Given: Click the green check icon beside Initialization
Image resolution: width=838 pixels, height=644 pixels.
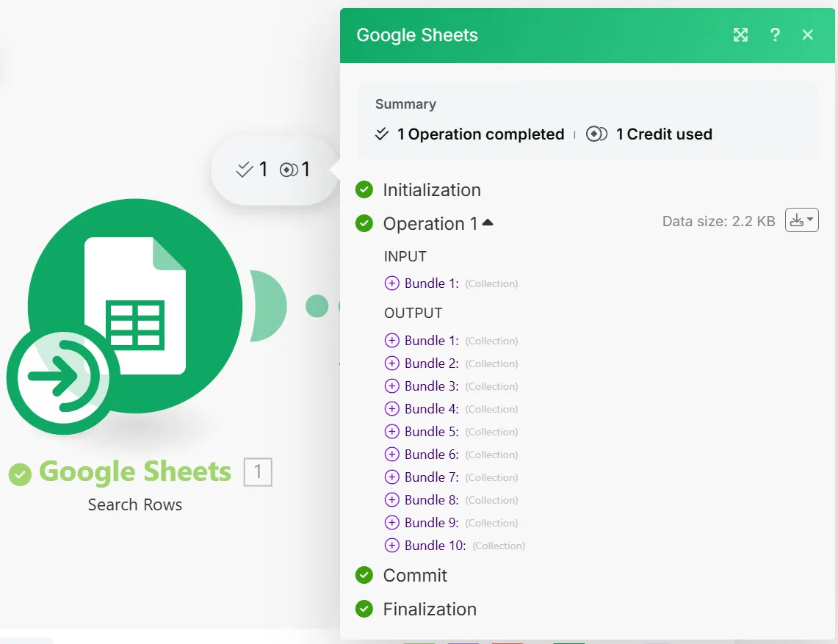Looking at the screenshot, I should pyautogui.click(x=364, y=189).
